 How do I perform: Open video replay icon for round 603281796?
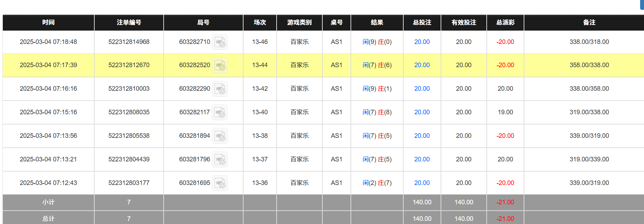220,160
